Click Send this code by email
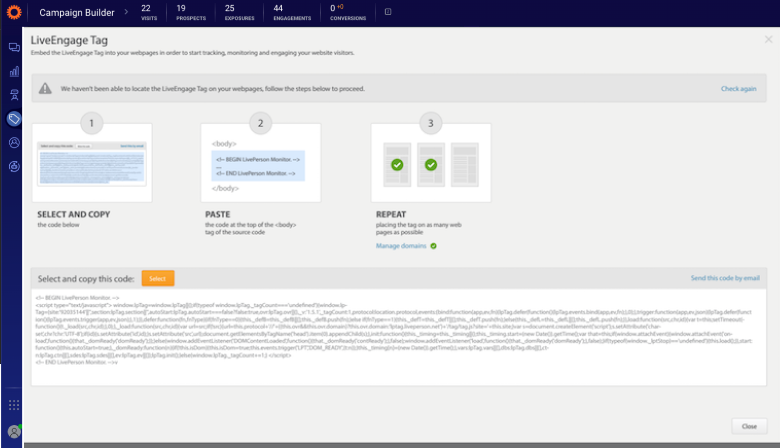The height and width of the screenshot is (448, 780). [x=725, y=278]
